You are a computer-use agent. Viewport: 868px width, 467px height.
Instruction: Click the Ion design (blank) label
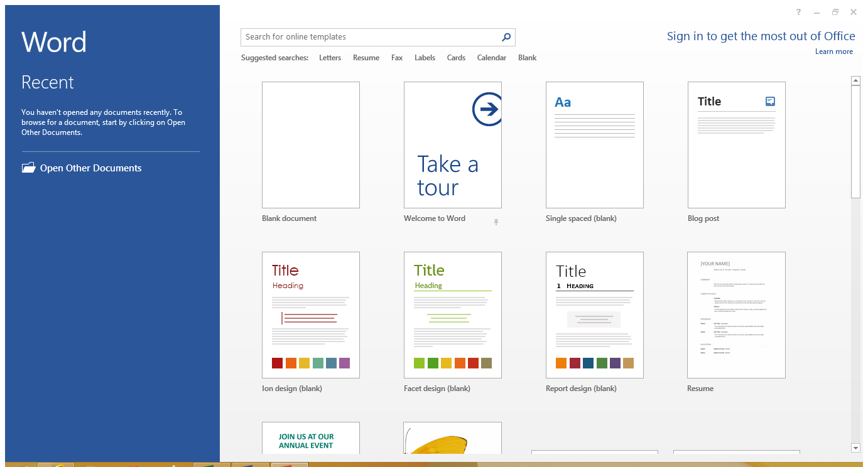click(x=292, y=389)
